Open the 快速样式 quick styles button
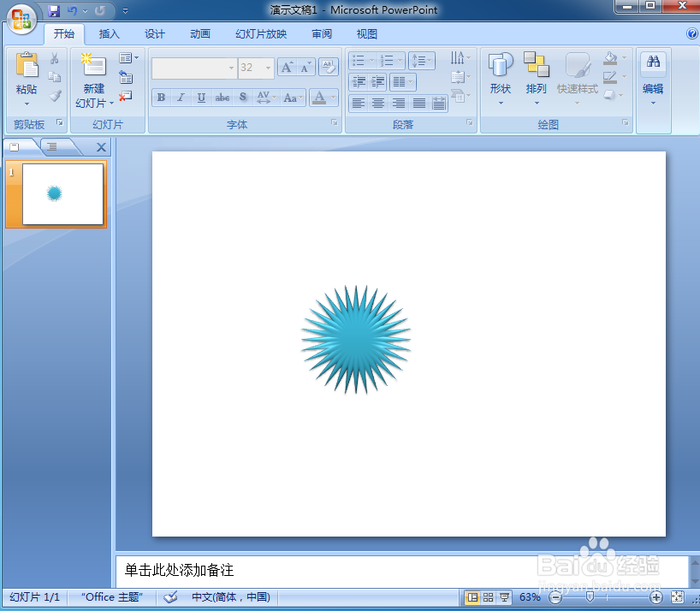700x611 pixels. (x=578, y=79)
